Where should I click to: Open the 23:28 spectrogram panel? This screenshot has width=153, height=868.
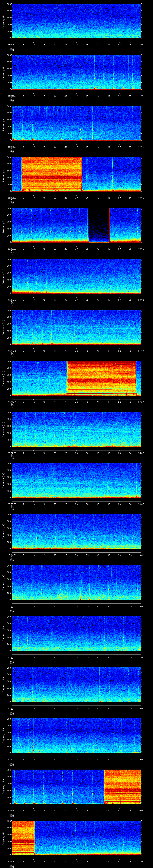click(x=76, y=736)
